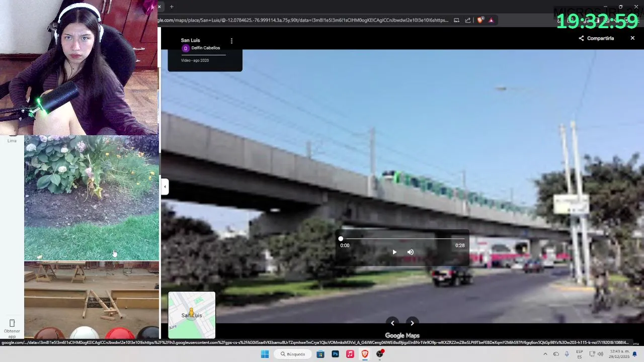Play the San Luis video

point(394,252)
